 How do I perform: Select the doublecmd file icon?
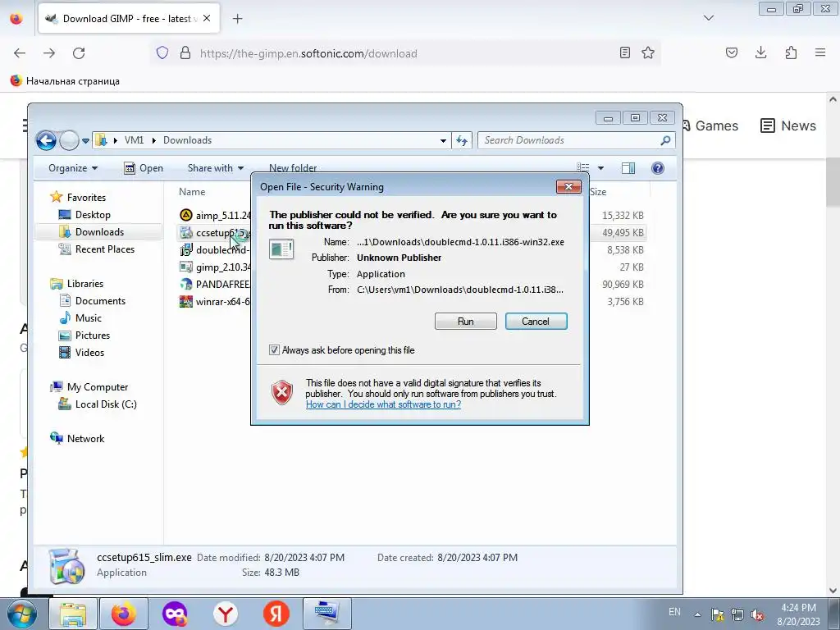pyautogui.click(x=186, y=249)
